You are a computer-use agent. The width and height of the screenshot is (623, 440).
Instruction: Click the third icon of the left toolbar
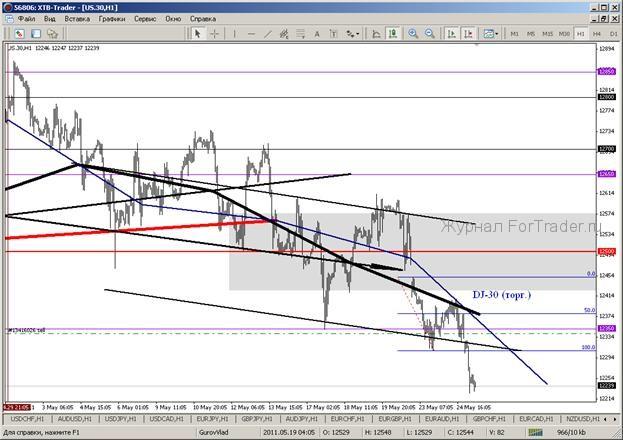52,34
